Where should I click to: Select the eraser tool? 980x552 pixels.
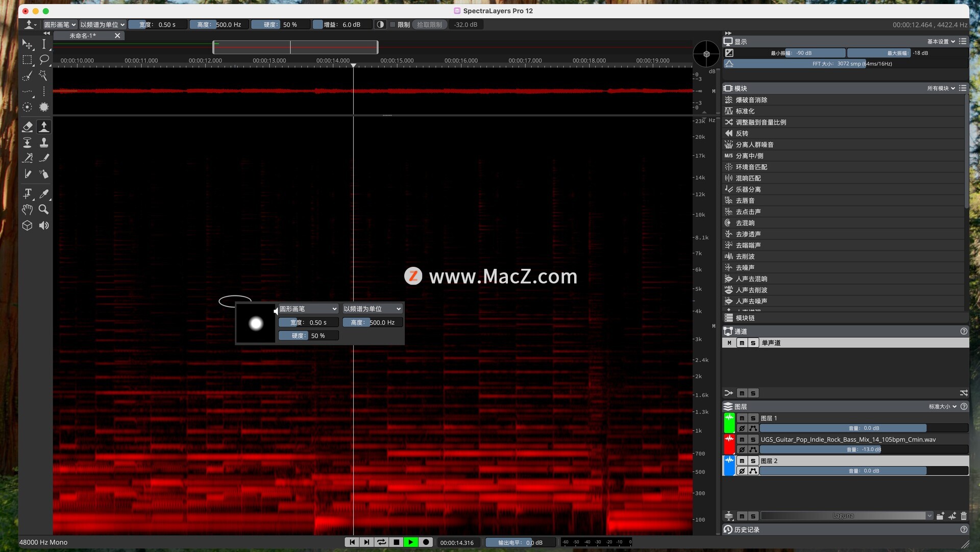point(27,126)
